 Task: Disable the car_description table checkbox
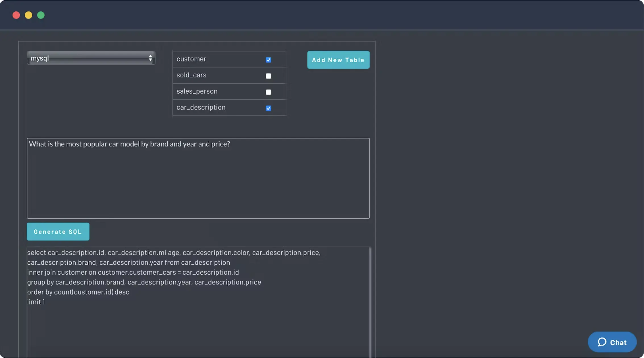tap(268, 108)
